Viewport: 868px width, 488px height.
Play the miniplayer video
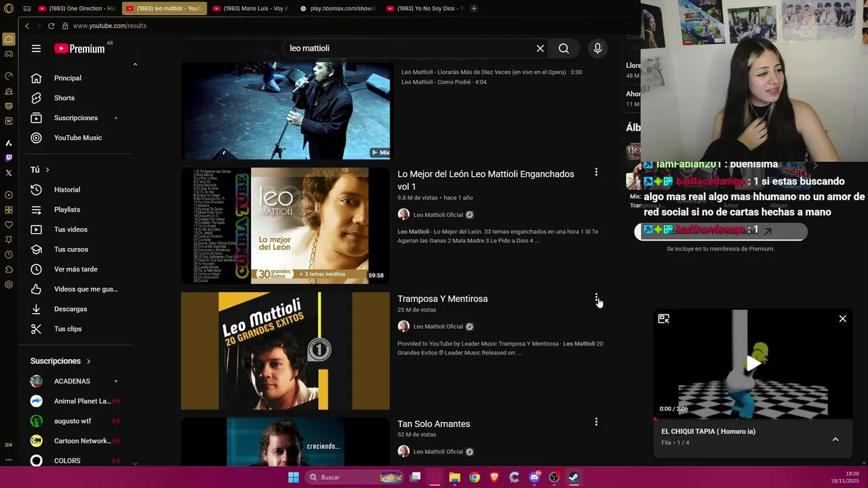click(x=753, y=363)
